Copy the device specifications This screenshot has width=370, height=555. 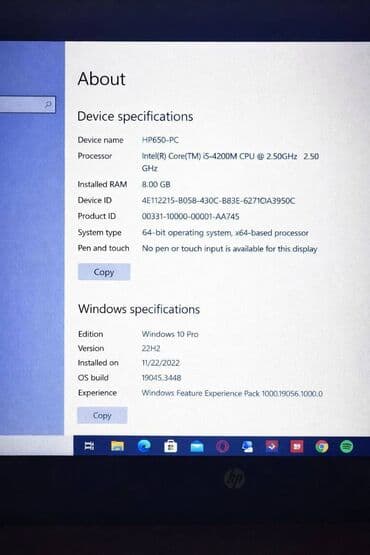104,272
